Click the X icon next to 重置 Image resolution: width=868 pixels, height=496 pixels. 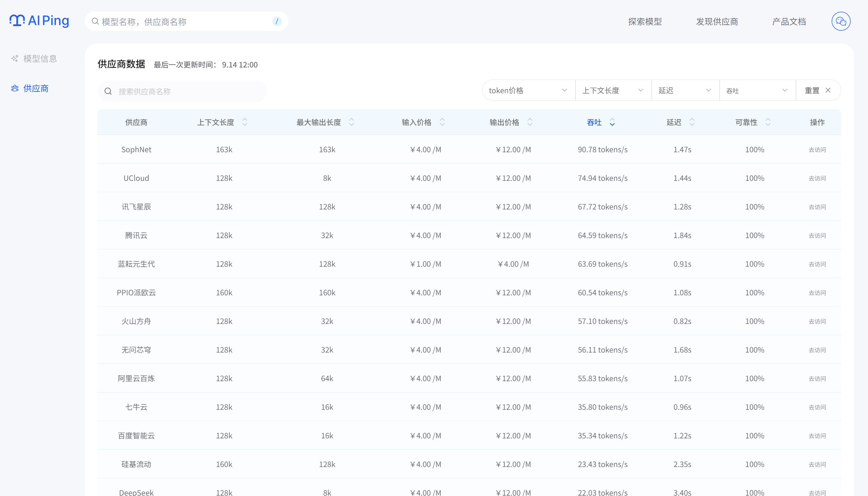coord(828,90)
